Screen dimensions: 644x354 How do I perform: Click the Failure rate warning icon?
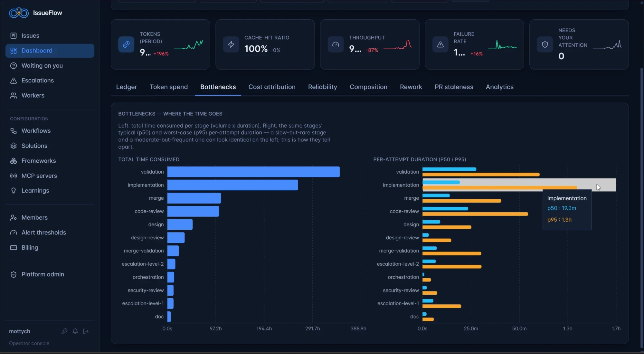point(440,44)
